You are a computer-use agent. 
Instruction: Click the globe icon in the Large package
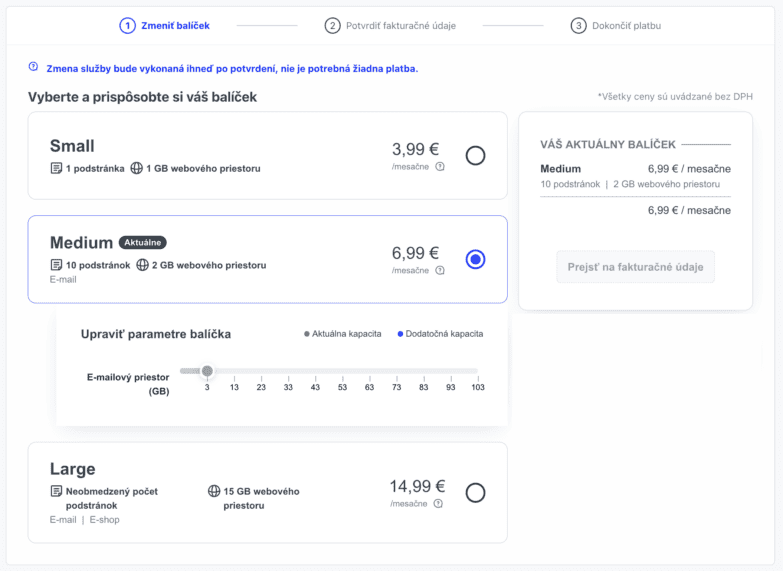pyautogui.click(x=214, y=491)
